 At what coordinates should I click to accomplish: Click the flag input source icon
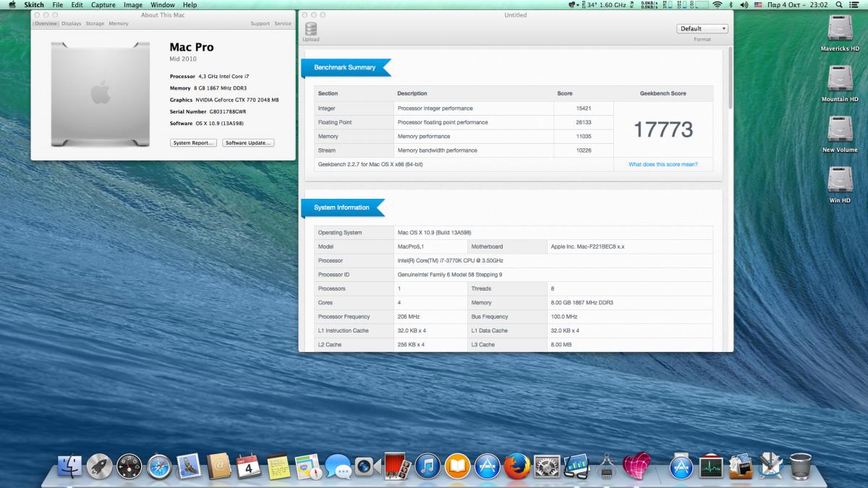click(x=759, y=5)
